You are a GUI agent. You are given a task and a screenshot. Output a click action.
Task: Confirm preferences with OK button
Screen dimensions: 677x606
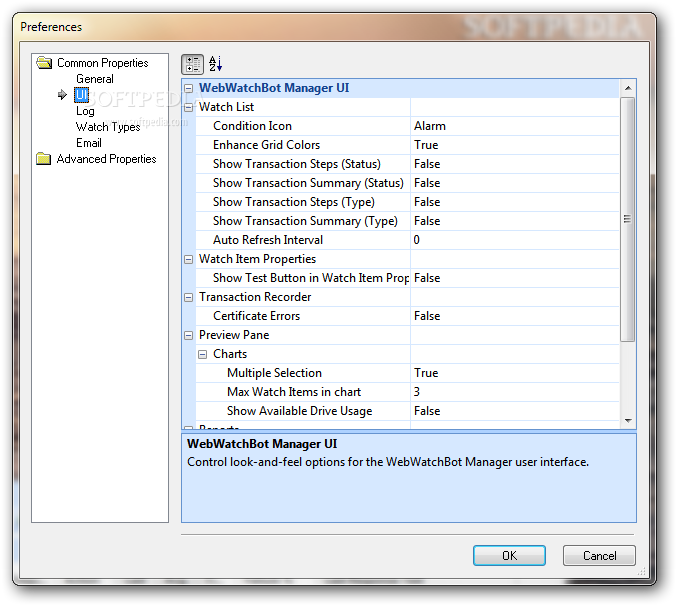[x=509, y=555]
